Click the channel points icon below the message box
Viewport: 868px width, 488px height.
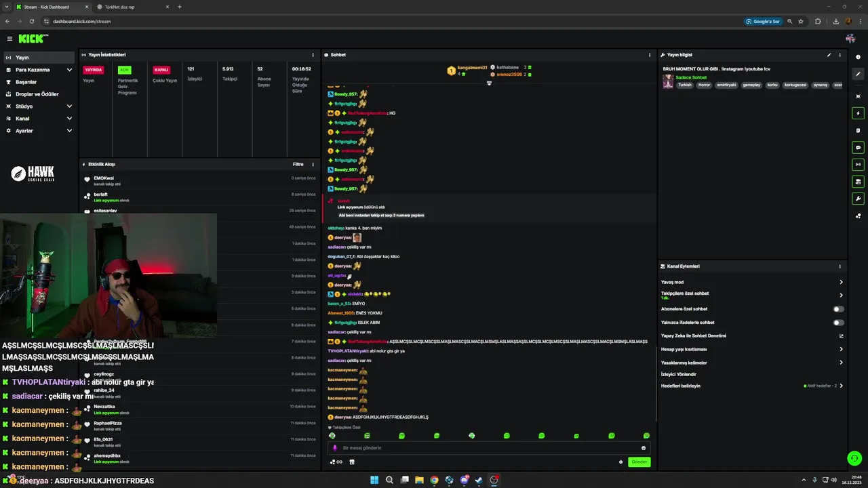coord(336,462)
